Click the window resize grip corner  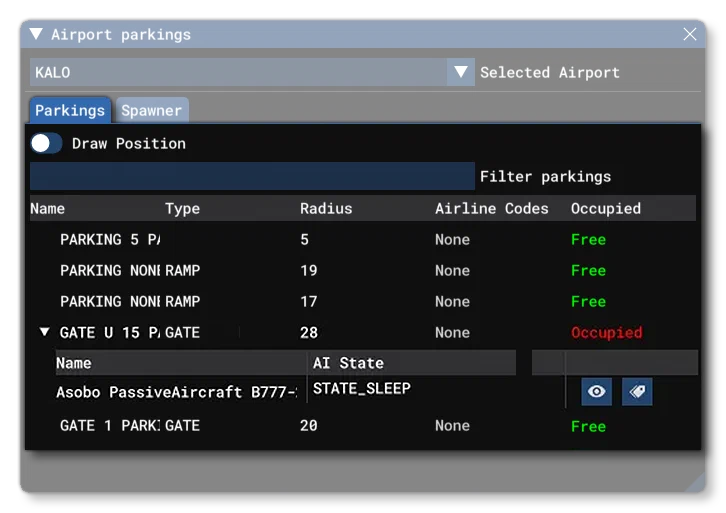[x=696, y=483]
